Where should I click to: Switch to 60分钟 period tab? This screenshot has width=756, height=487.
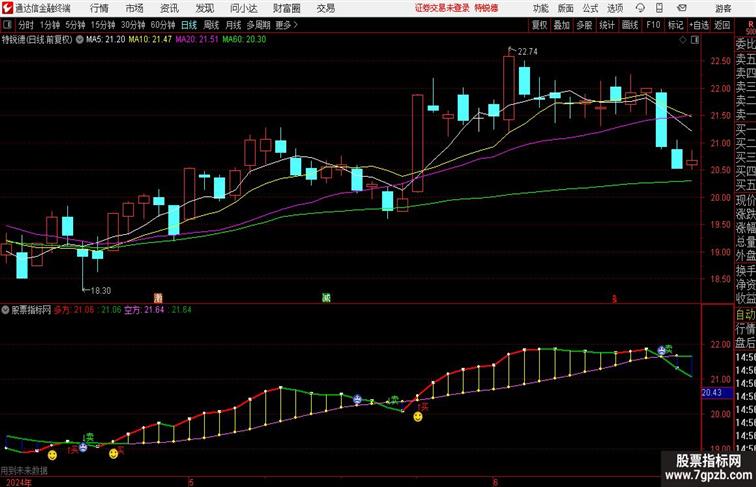coord(163,25)
